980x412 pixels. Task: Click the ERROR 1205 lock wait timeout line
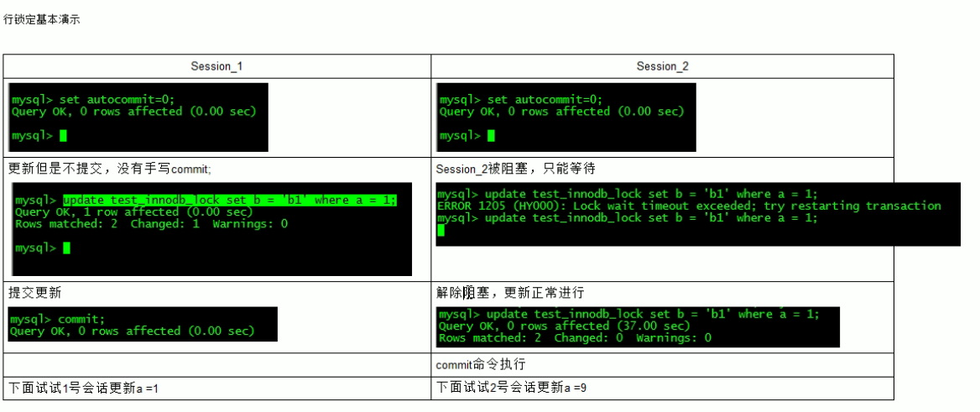689,206
